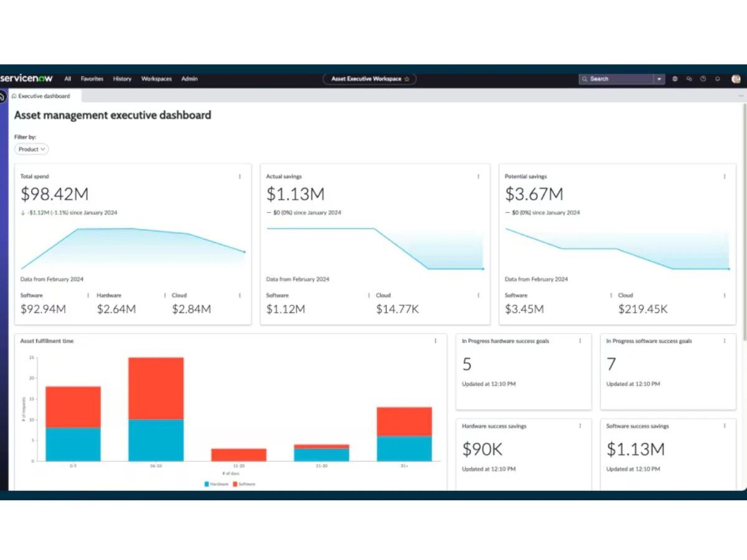Screen dimensions: 747x560
Task: Open options for Potential savings Cloud
Action: pyautogui.click(x=725, y=296)
